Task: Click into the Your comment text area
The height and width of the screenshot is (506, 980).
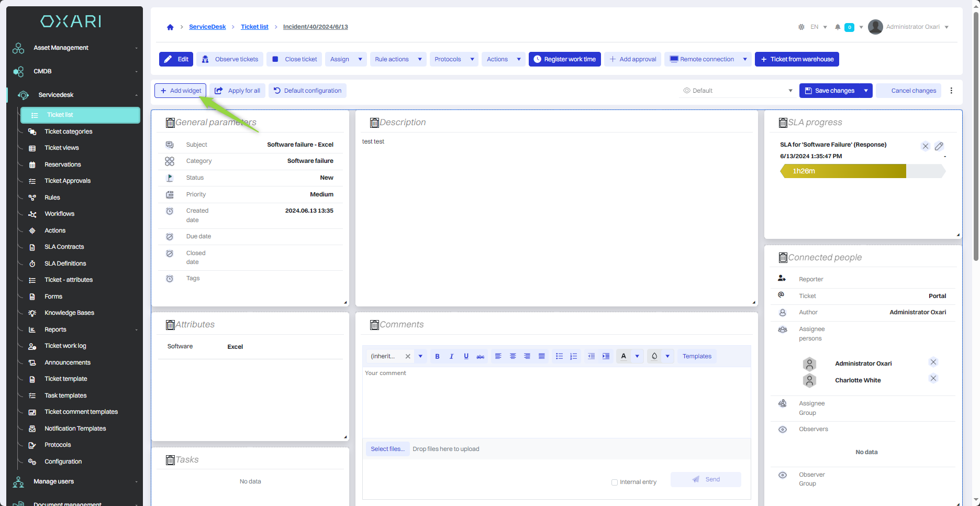Action: (x=556, y=401)
